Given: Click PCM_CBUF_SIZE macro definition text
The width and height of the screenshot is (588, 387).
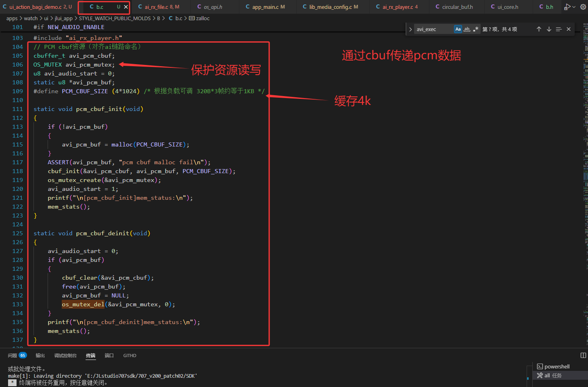Looking at the screenshot, I should point(85,91).
